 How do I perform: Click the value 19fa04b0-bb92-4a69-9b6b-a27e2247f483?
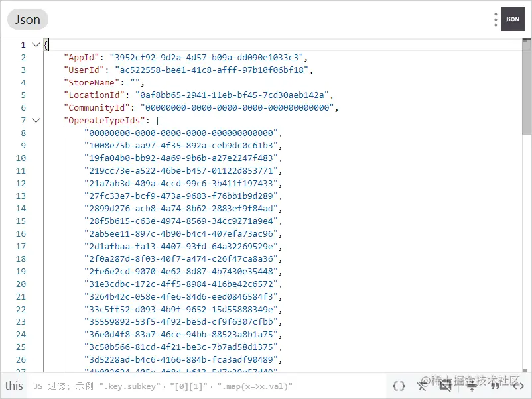(181, 158)
